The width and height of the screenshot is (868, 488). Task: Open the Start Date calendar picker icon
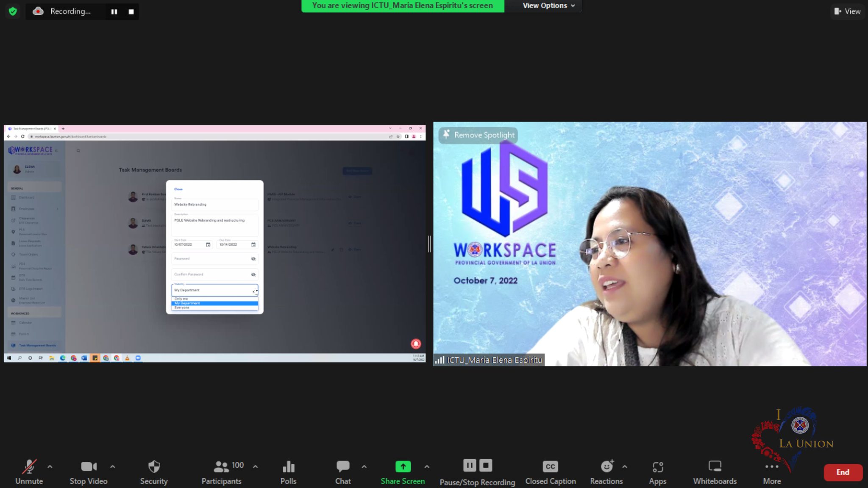[208, 244]
